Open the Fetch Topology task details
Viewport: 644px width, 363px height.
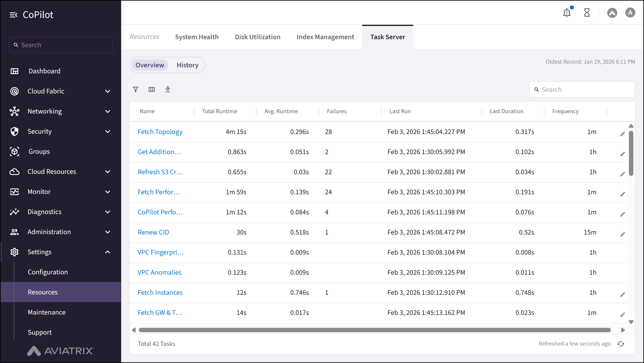click(x=160, y=132)
